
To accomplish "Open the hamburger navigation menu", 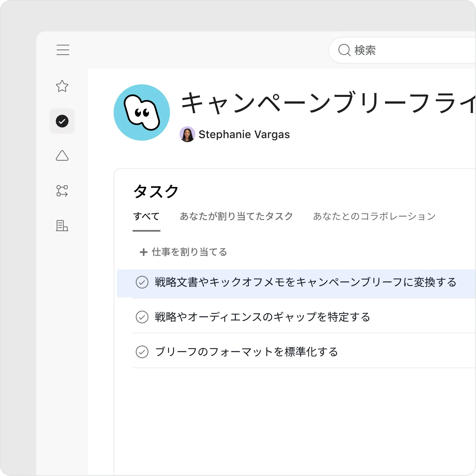I will (63, 50).
